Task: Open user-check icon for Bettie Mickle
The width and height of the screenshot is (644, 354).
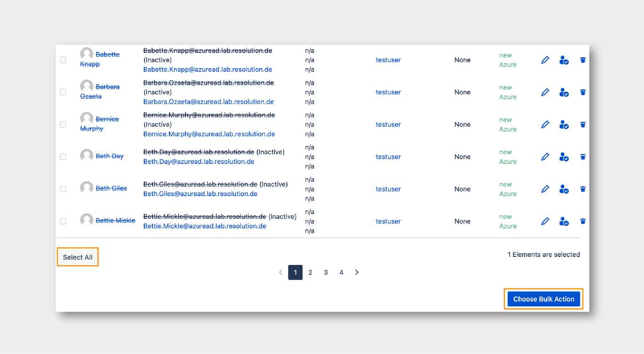Action: pos(564,221)
